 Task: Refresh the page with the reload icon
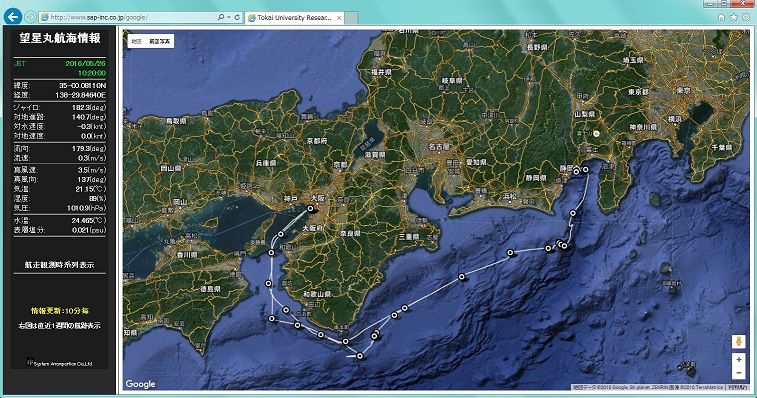click(x=237, y=17)
